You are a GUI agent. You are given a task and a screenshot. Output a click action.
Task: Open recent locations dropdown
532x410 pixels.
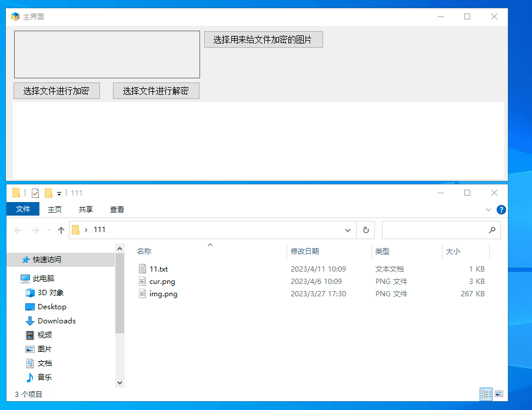pos(49,230)
